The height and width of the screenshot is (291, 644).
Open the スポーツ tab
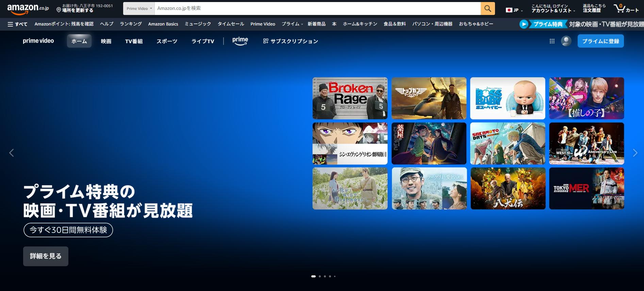tap(167, 41)
